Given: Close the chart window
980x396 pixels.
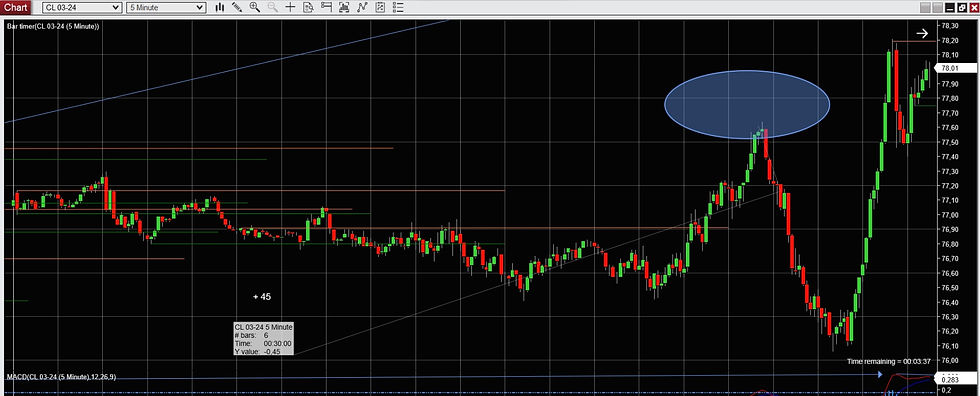Looking at the screenshot, I should 974,7.
